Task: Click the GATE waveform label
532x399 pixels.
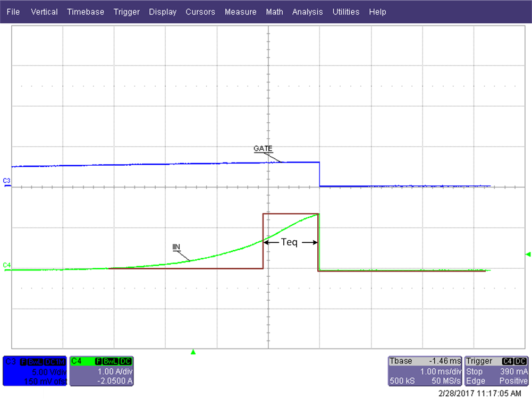Action: click(263, 148)
